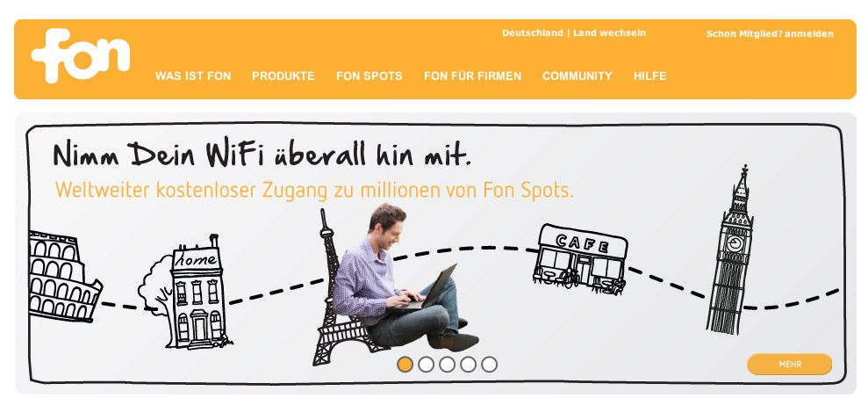Select the third carousel dot
This screenshot has width=868, height=398.
click(x=448, y=365)
